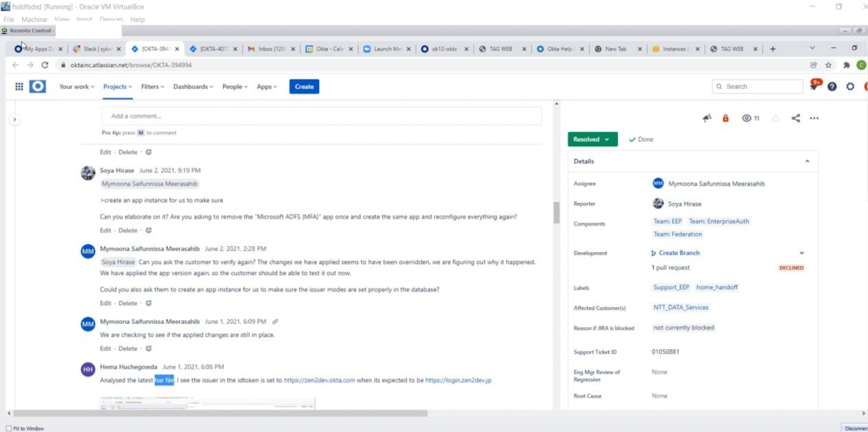Switch to the OKTA-407 tab
Image resolution: width=868 pixels, height=432 pixels.
coord(213,49)
